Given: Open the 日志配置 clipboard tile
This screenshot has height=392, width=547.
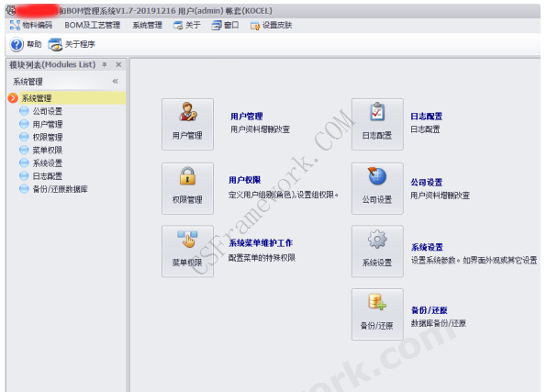Looking at the screenshot, I should (x=377, y=124).
